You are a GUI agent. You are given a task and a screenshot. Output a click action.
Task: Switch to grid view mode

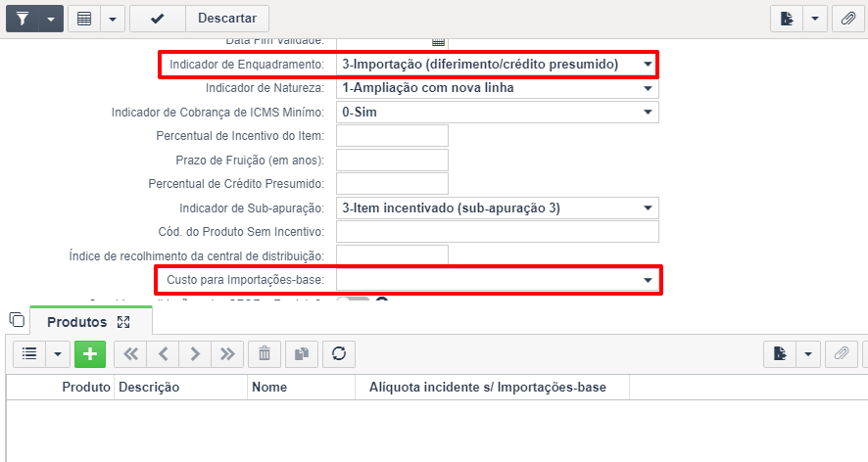84,19
